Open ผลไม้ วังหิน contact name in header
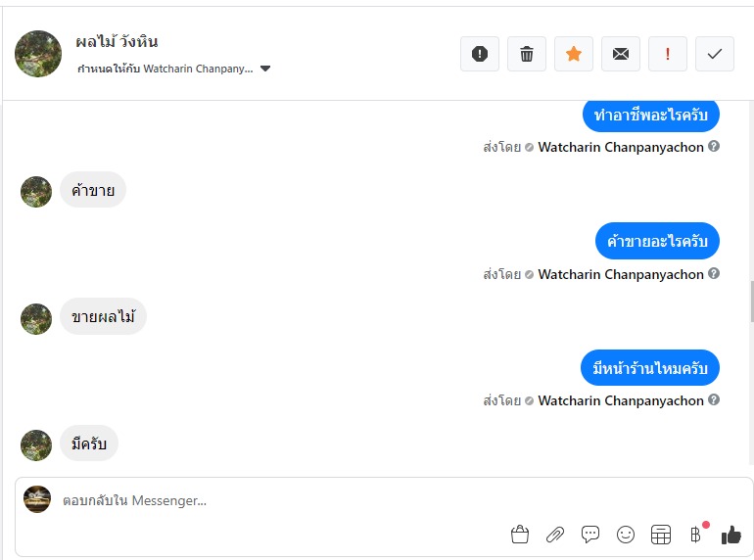This screenshot has height=560, width=754. pyautogui.click(x=117, y=42)
